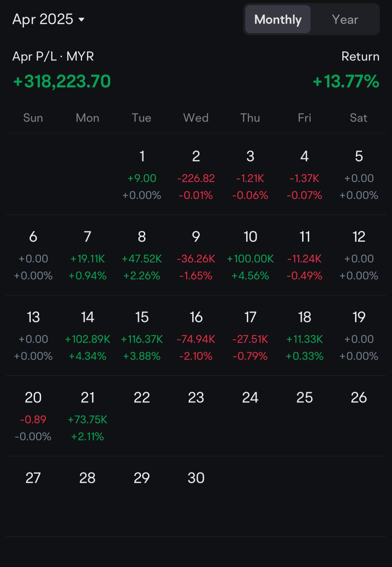Select April 2 with -226.82 loss

click(x=196, y=175)
